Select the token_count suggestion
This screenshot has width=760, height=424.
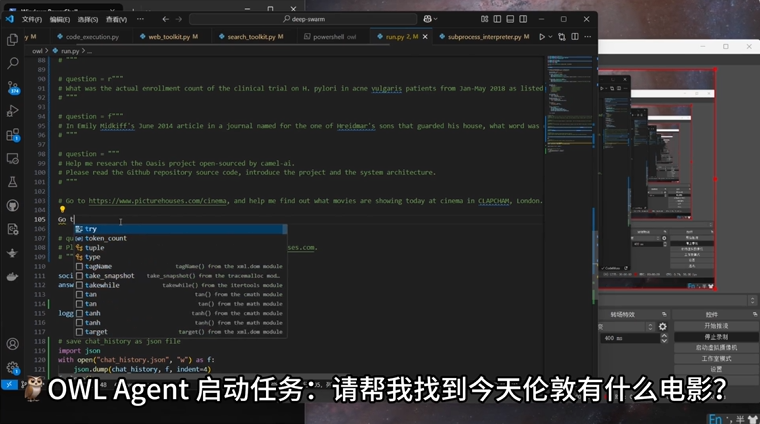click(x=180, y=238)
